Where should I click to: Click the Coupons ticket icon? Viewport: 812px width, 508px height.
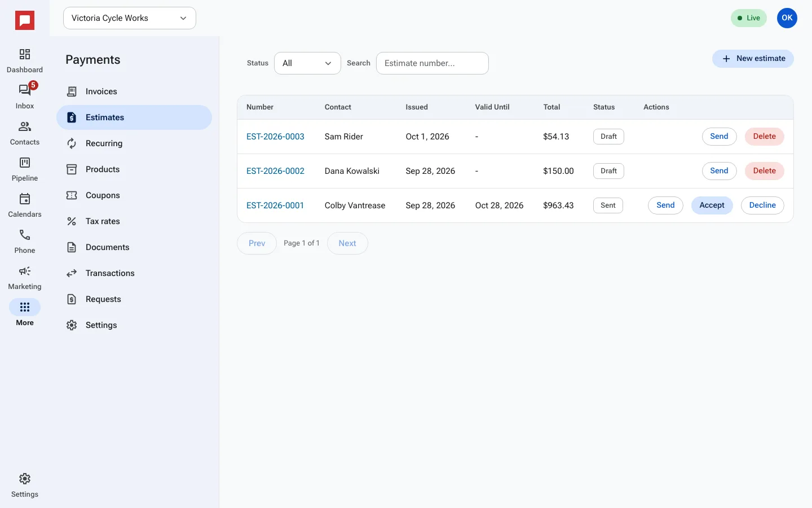point(72,195)
